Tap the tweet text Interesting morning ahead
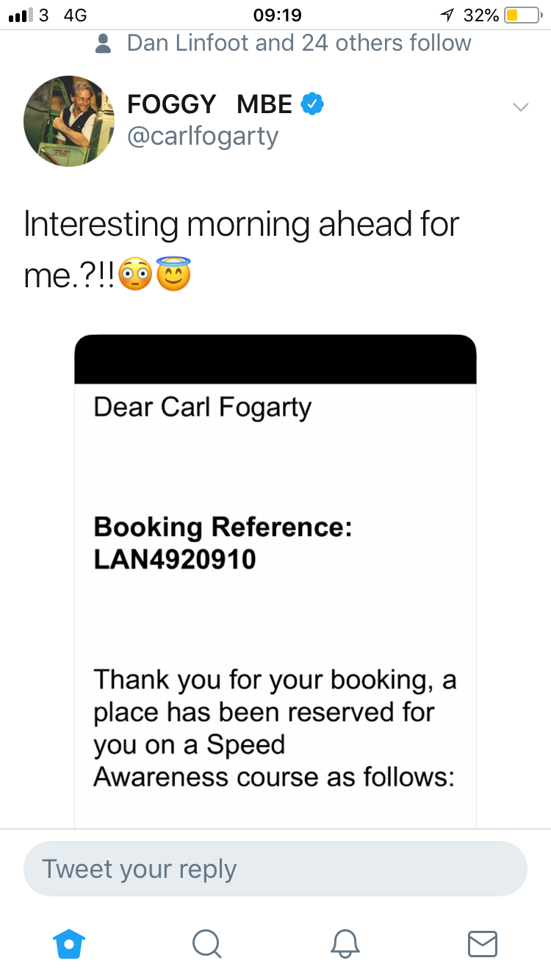The height and width of the screenshot is (980, 551). 242,223
